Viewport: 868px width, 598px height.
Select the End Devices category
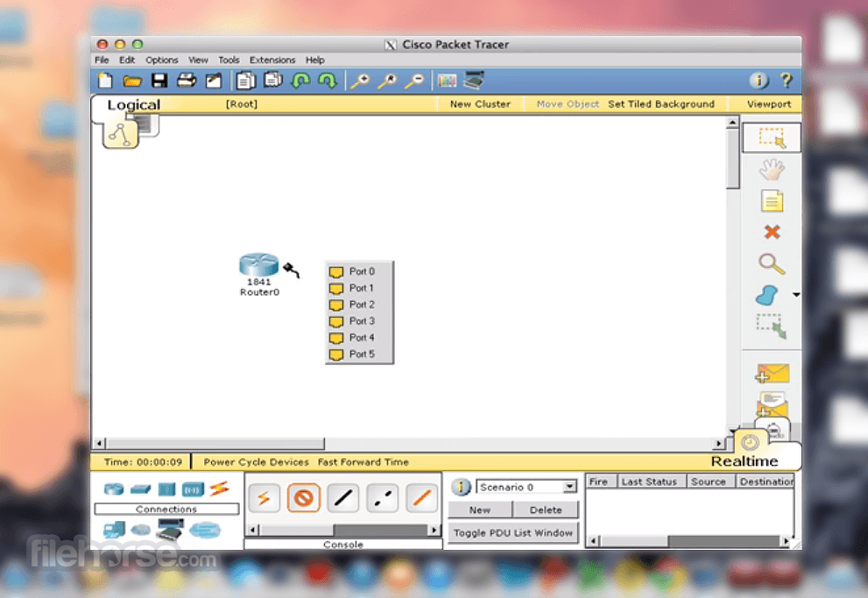click(x=114, y=530)
